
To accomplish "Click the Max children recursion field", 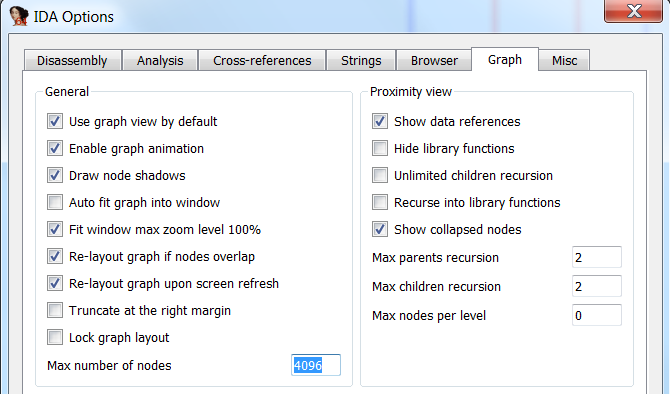I will [x=597, y=286].
